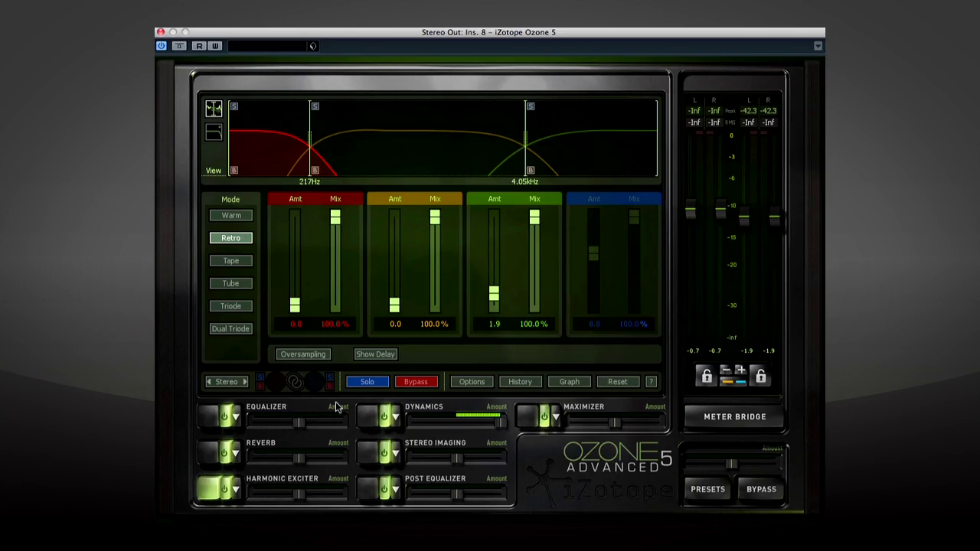Open the Graph view
Screen dimensions: 980x551
pos(569,382)
